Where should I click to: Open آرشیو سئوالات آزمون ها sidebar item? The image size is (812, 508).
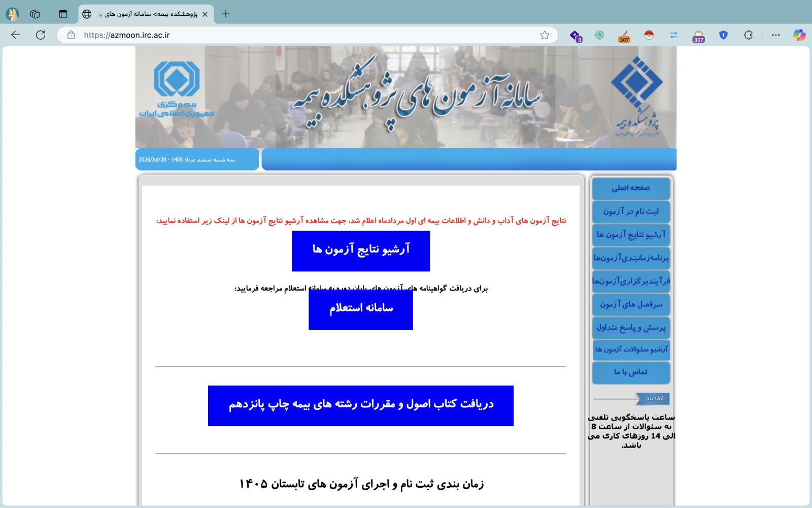pos(631,350)
